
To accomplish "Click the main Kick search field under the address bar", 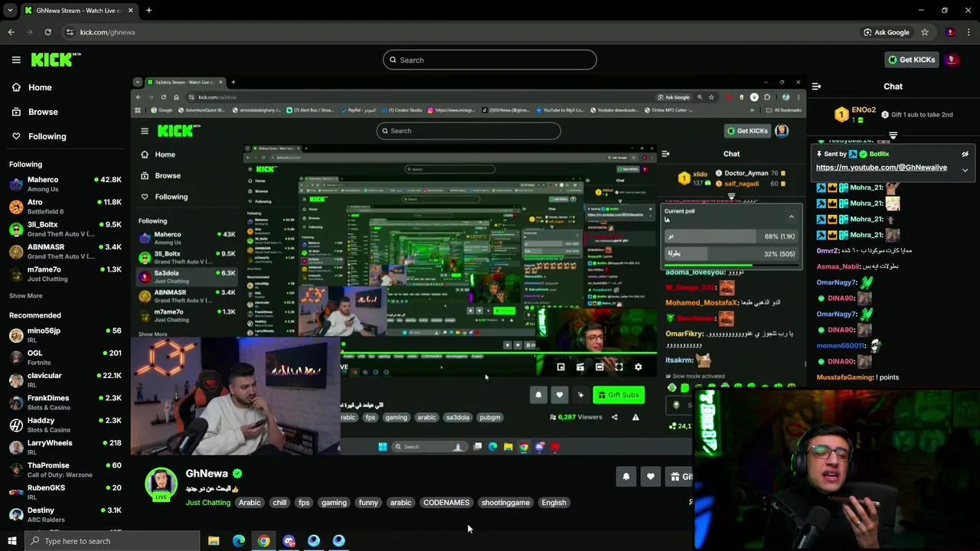I will coord(490,60).
